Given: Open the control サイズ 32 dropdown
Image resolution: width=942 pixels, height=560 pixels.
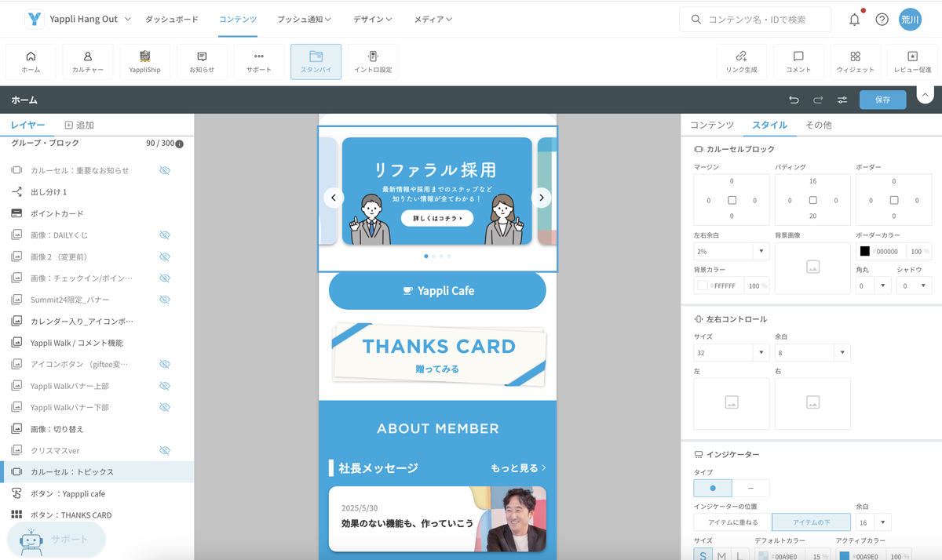Looking at the screenshot, I should tap(732, 353).
